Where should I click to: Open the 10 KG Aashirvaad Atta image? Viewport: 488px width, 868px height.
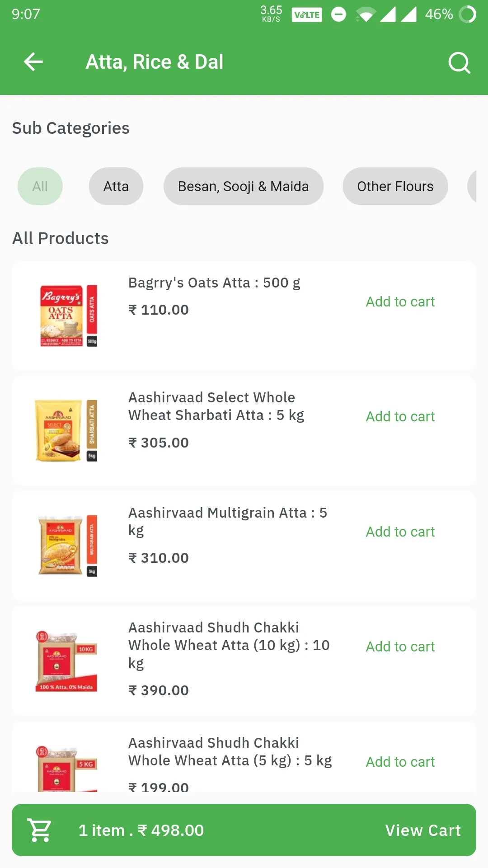tap(67, 661)
